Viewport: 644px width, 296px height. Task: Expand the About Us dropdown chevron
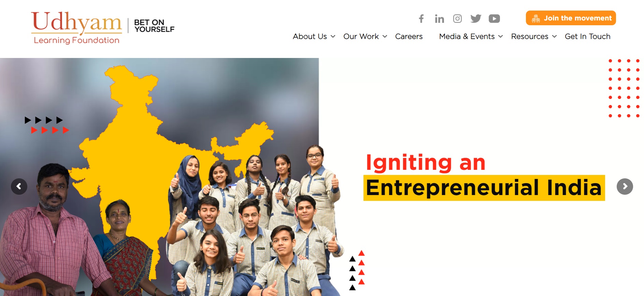(333, 36)
